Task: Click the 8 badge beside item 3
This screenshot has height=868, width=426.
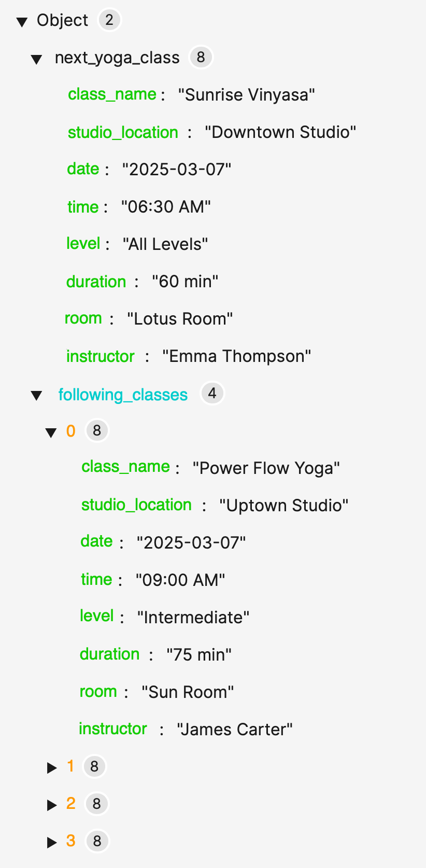Action: (96, 842)
